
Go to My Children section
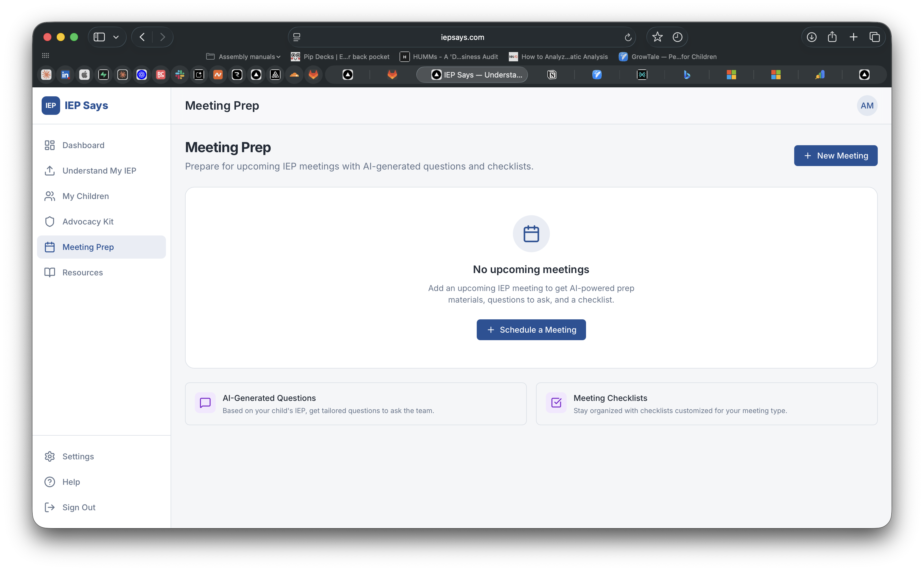[85, 196]
